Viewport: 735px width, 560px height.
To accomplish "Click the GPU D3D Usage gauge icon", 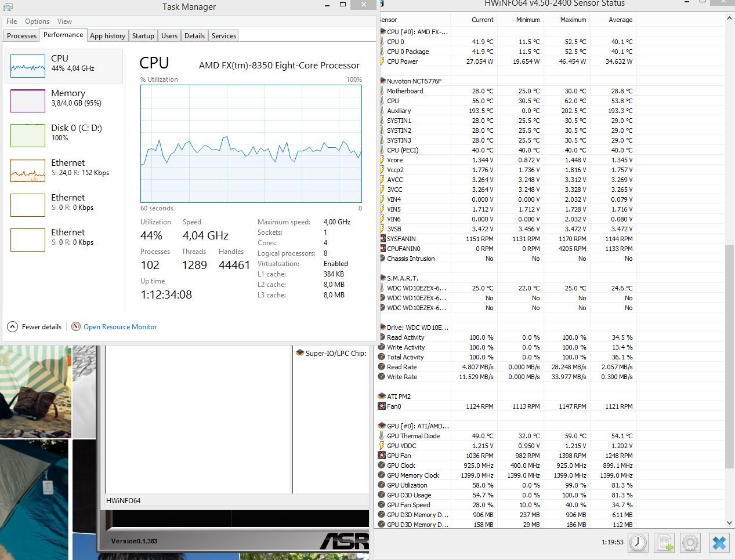I will [382, 495].
